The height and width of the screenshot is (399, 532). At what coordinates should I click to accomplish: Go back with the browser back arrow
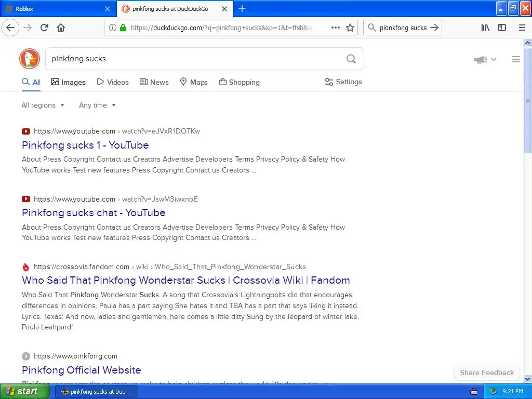click(10, 28)
